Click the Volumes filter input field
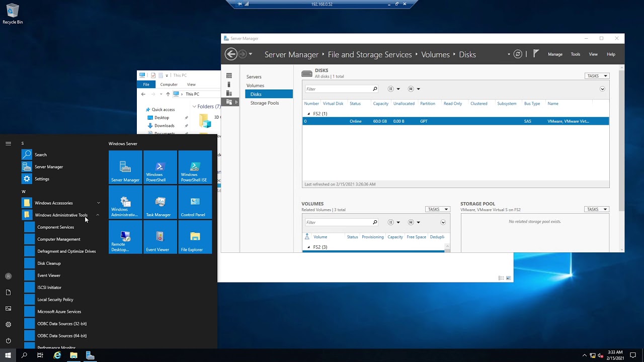Image resolution: width=644 pixels, height=362 pixels. [x=338, y=222]
